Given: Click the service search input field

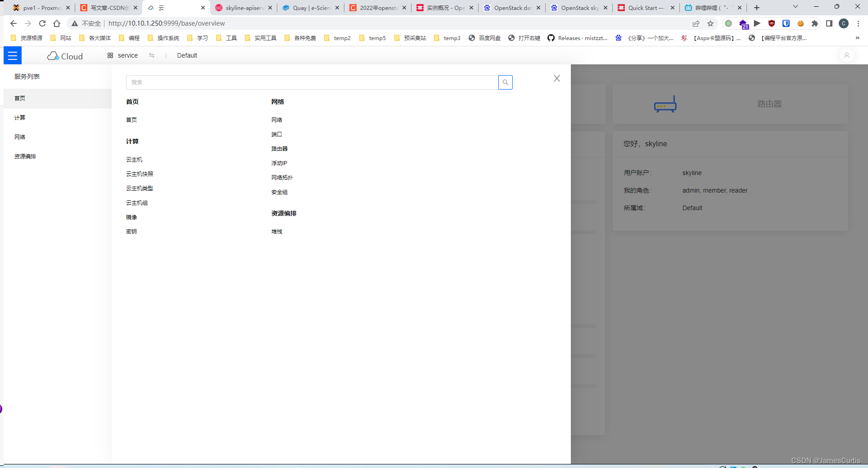Looking at the screenshot, I should pos(312,82).
